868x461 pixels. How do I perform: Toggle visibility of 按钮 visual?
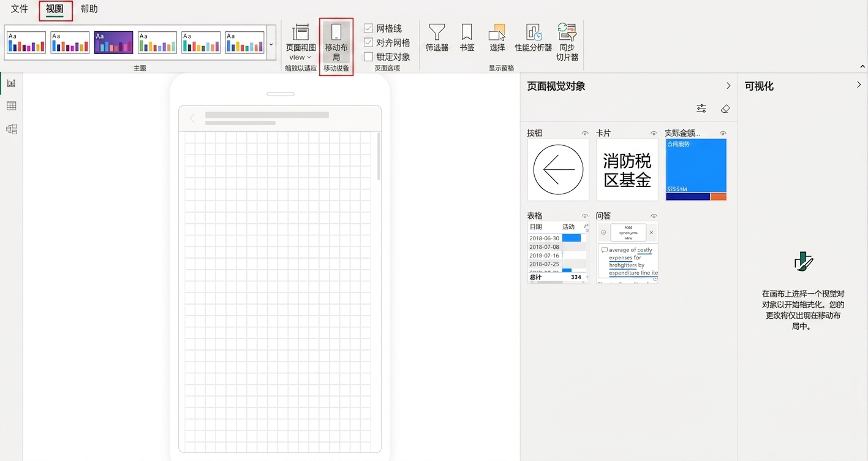coord(585,133)
